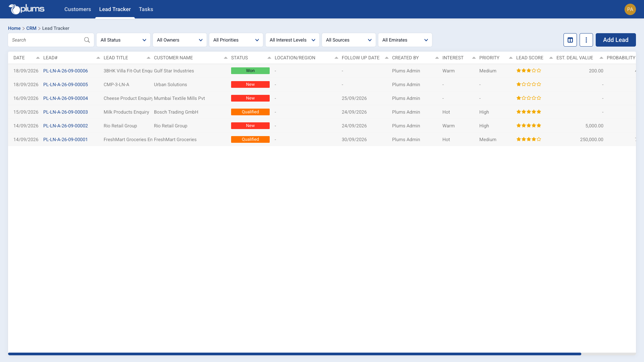
Task: Sort by the LEAD TITLE column arrow
Action: pyautogui.click(x=149, y=58)
